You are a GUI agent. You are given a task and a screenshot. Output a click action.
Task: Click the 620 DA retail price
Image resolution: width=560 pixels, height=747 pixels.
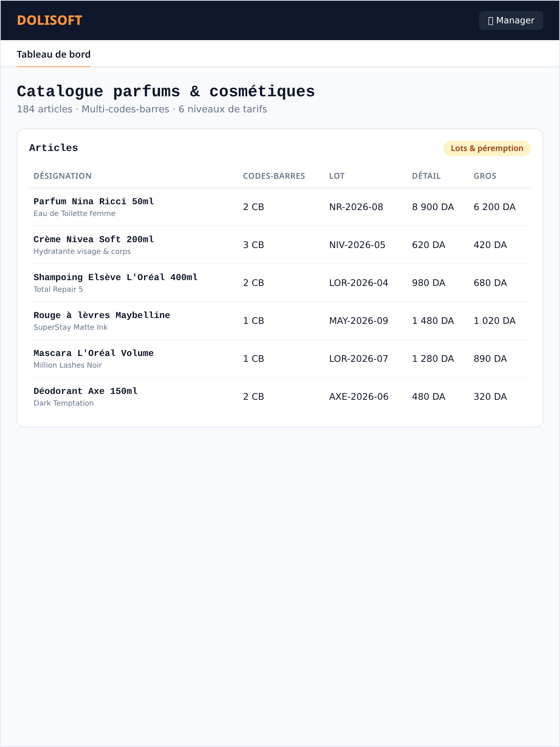428,245
